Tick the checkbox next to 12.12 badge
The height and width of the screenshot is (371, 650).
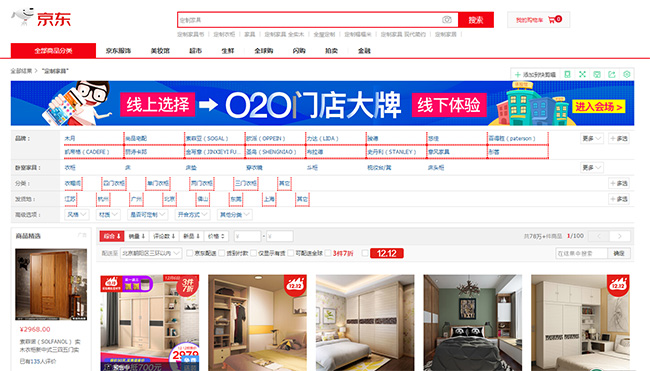click(365, 253)
